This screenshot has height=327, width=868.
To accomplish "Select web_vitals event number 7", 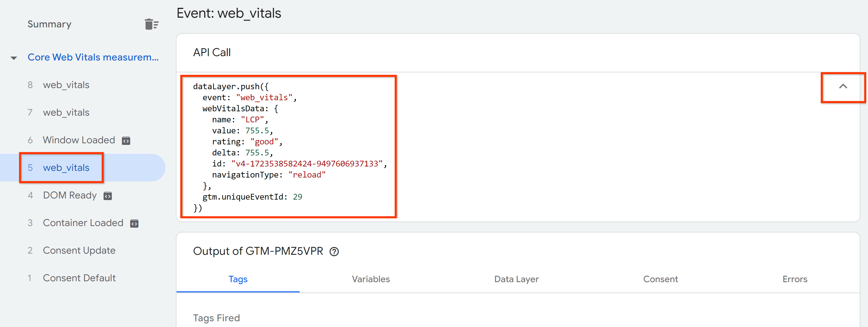I will [x=66, y=112].
